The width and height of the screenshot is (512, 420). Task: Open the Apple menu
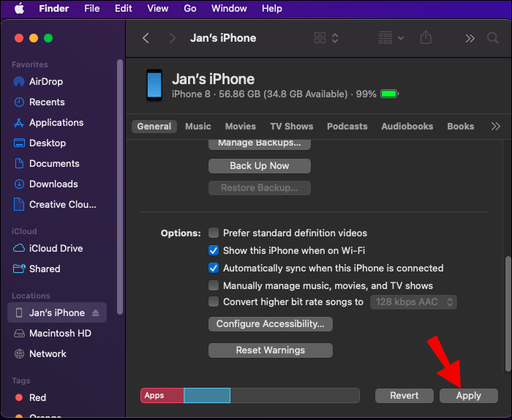coord(19,9)
